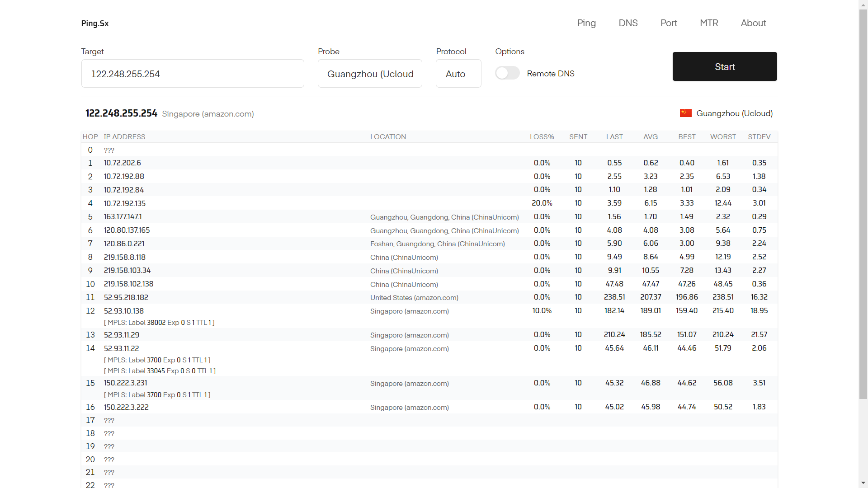The width and height of the screenshot is (868, 488).
Task: Click scrollbar up arrow
Action: click(863, 4)
